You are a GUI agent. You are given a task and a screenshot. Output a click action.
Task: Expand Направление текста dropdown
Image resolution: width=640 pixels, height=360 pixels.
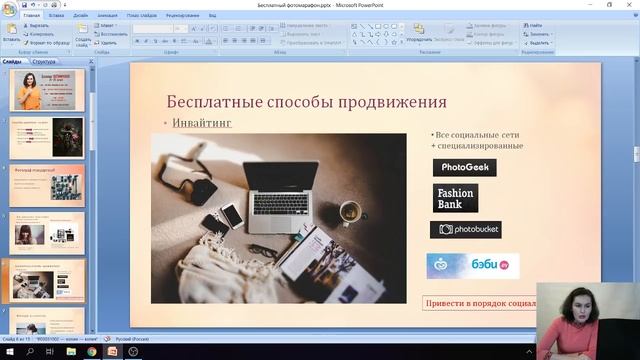point(305,26)
